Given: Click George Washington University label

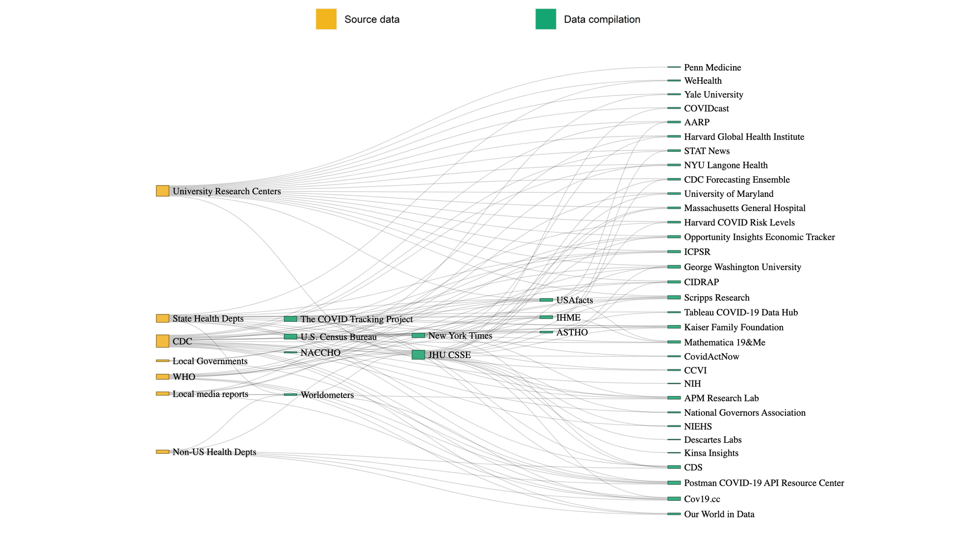Looking at the screenshot, I should click(742, 267).
